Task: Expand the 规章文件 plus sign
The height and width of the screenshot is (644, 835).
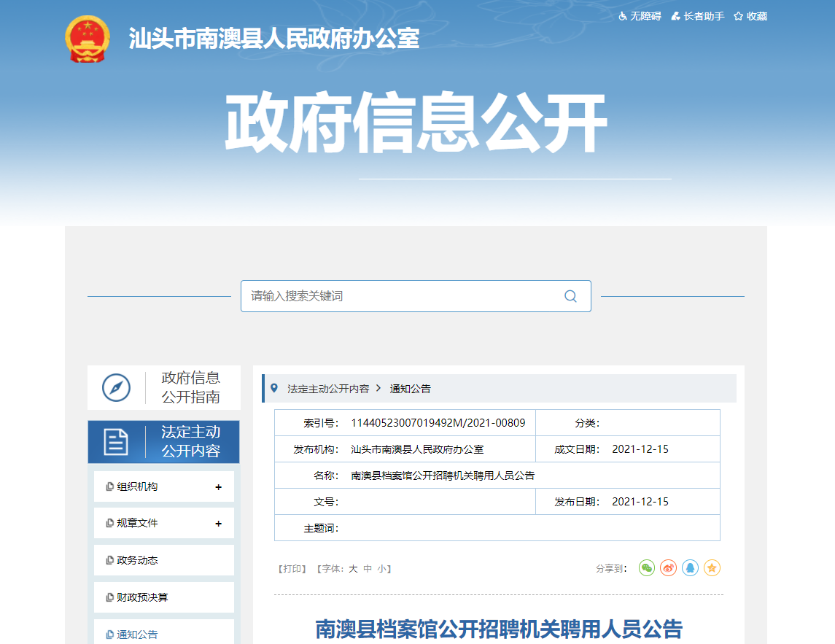Action: pyautogui.click(x=218, y=524)
